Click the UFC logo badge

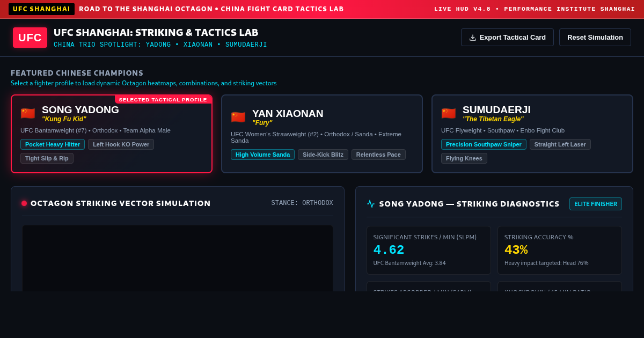30,38
